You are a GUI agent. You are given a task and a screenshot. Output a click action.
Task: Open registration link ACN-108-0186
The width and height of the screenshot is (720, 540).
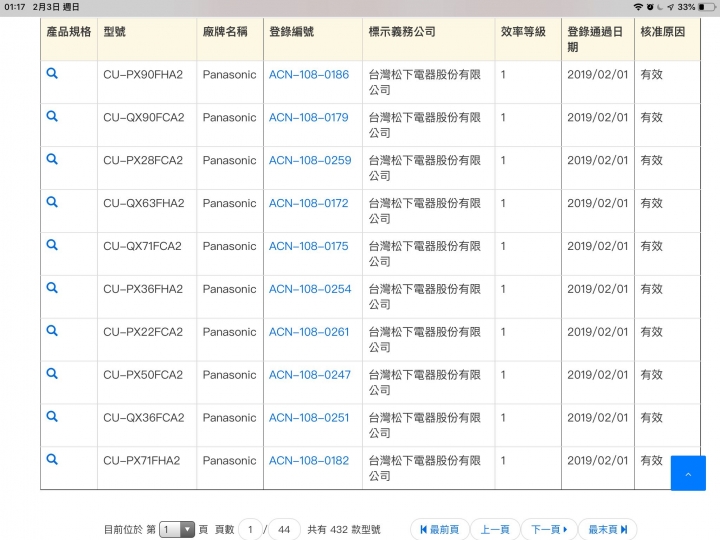click(309, 74)
